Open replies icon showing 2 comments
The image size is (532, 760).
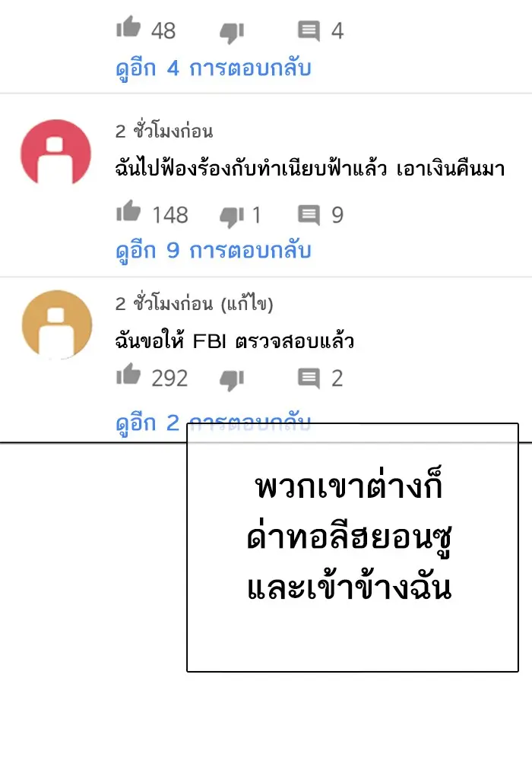[x=309, y=379]
